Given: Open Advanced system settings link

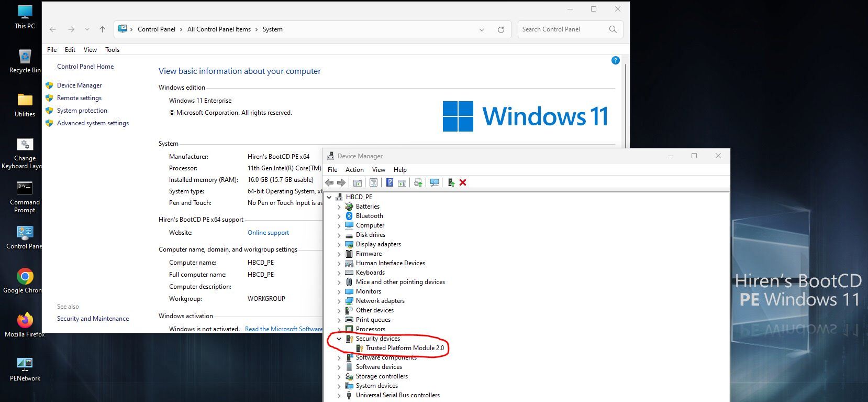Looking at the screenshot, I should pos(93,123).
